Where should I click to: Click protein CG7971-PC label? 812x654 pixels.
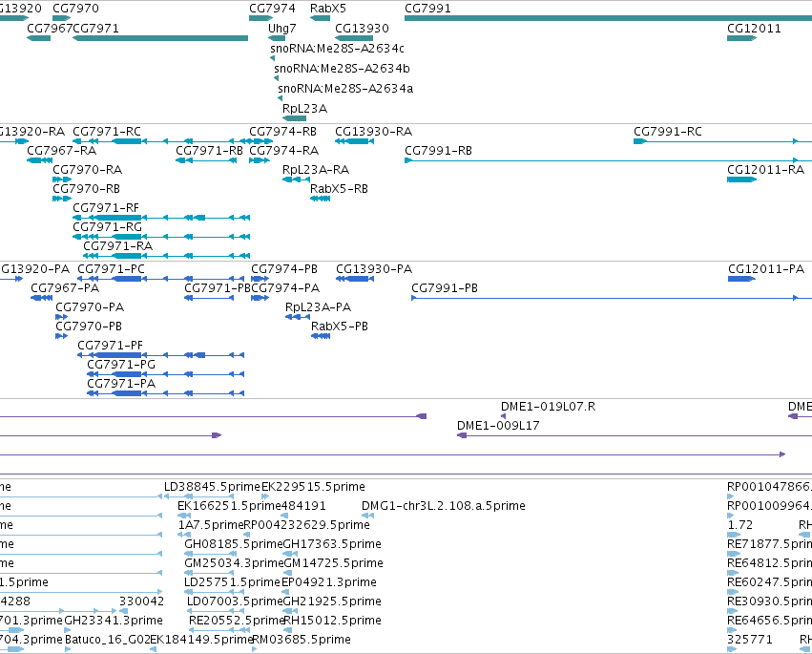pos(112,269)
